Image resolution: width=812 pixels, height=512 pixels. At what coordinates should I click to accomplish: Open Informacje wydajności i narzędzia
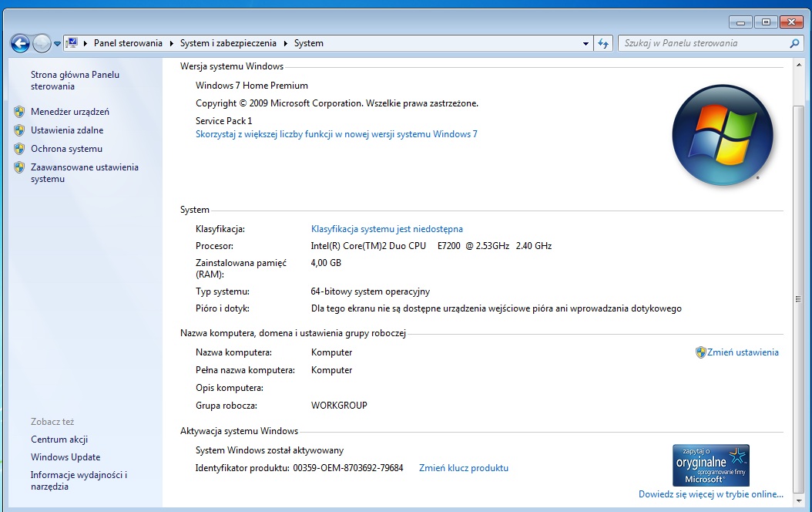(x=79, y=480)
